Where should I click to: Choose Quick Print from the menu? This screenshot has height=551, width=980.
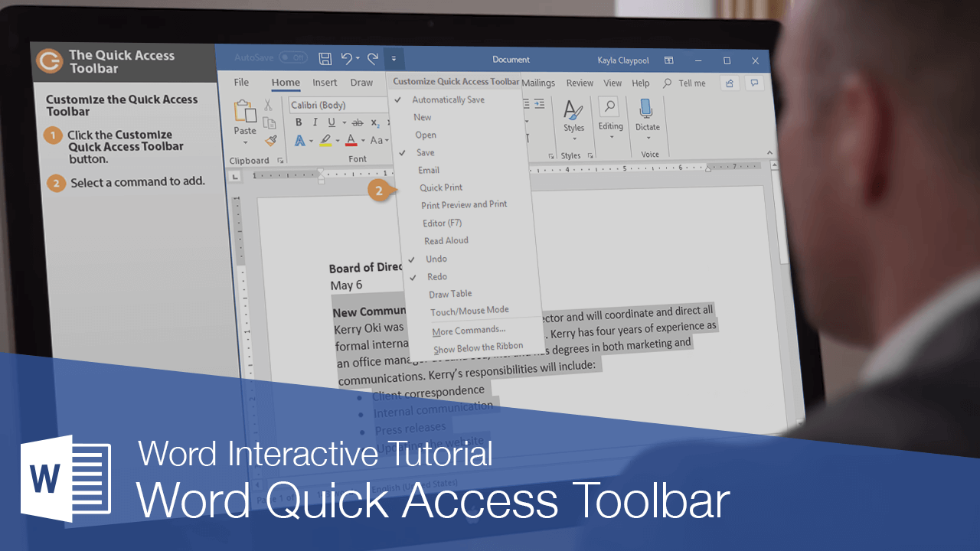click(x=440, y=187)
